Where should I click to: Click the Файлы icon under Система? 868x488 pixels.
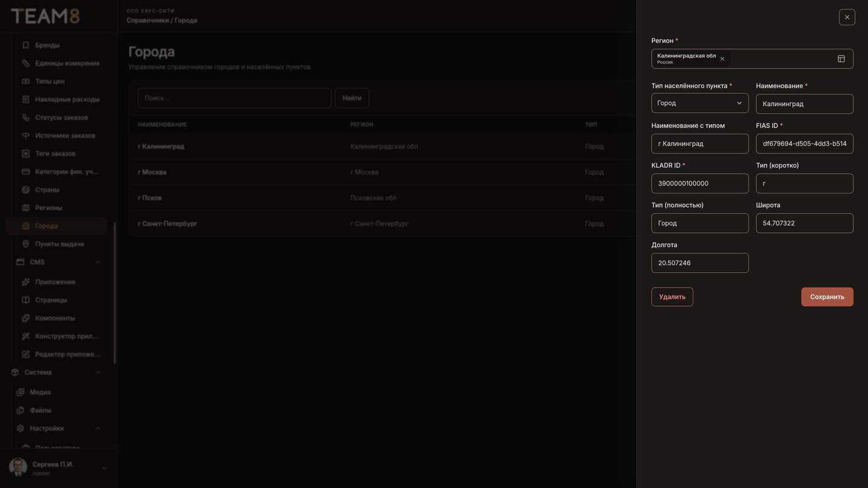click(x=20, y=410)
